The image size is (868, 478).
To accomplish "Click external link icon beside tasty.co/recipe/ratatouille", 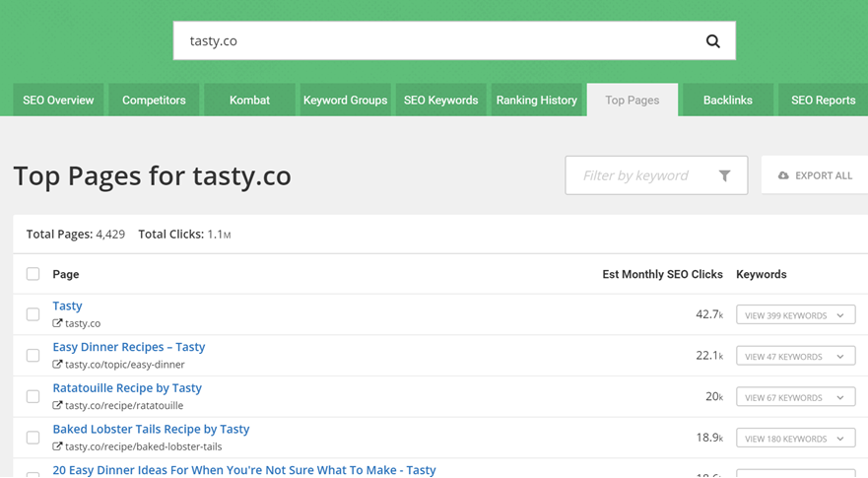I will (57, 405).
